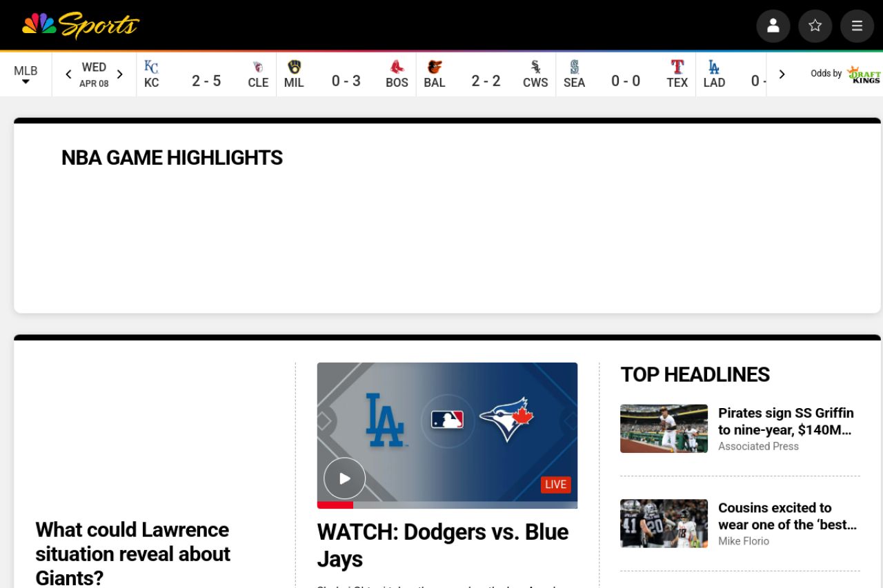This screenshot has width=883, height=588.
Task: Click the NBC Sports logo
Action: [81, 26]
